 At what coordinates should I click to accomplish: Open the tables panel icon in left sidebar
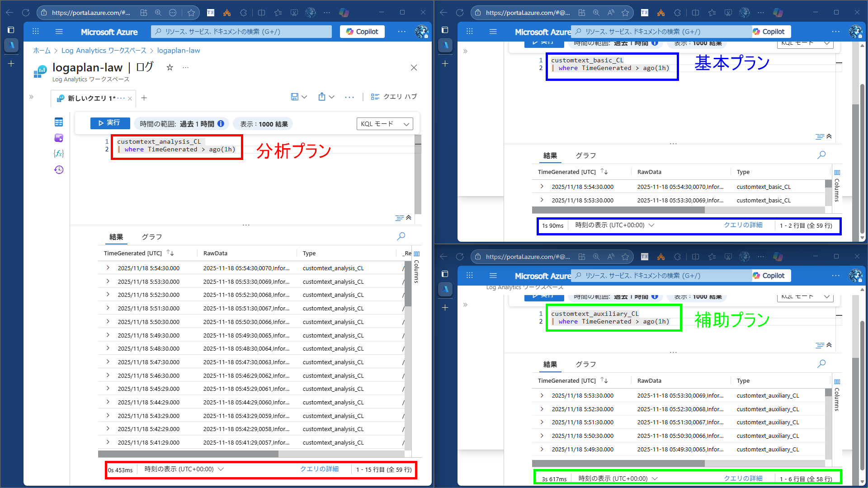(59, 122)
